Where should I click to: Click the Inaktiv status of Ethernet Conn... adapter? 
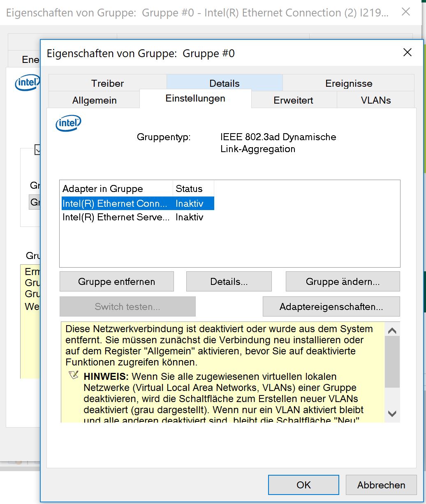(x=189, y=203)
